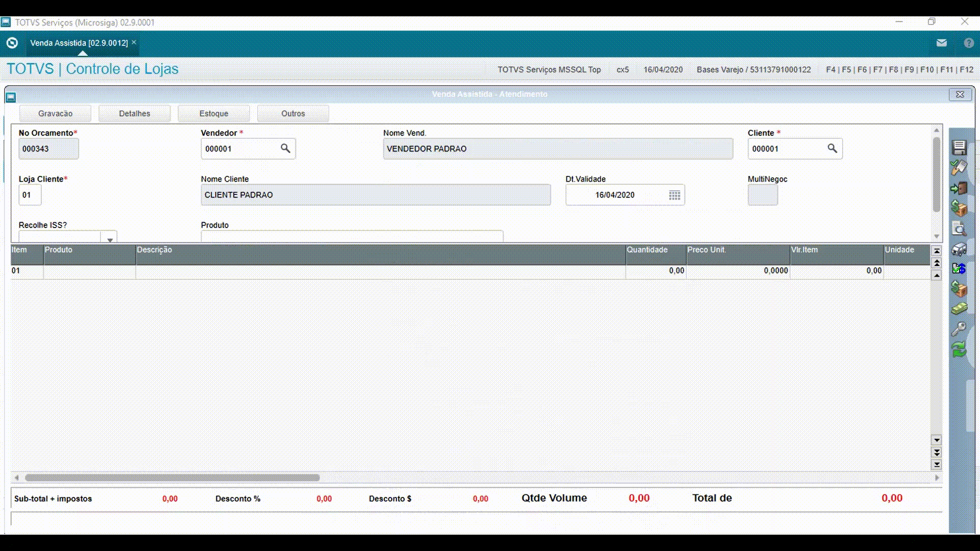Click the form panel vertical scrollbar thumb
980x551 pixels.
tap(937, 174)
